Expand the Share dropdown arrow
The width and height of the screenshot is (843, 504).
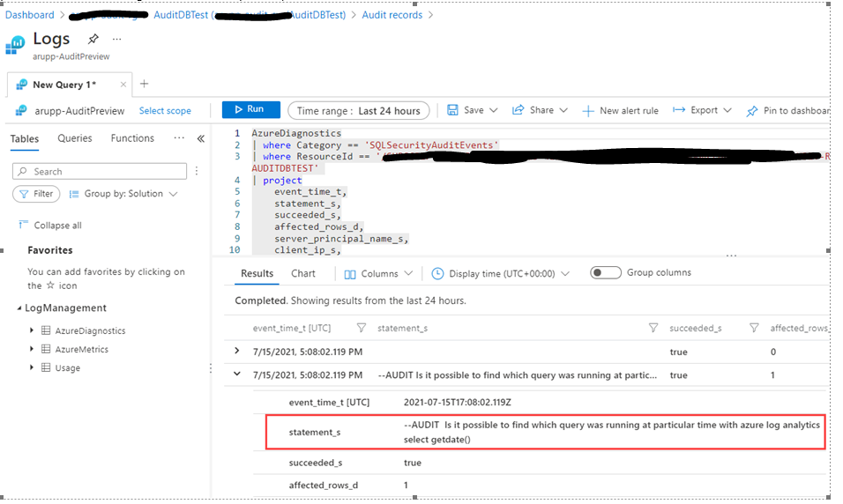click(563, 110)
